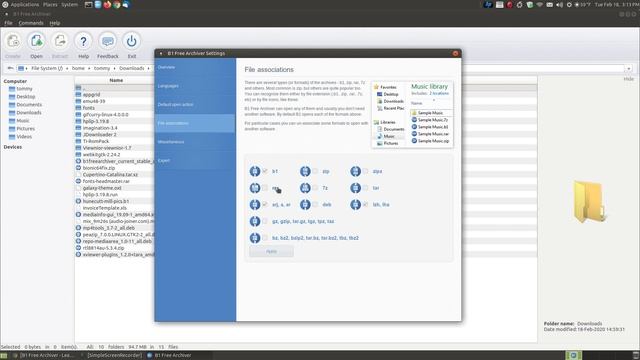Enable the zipx file association checkbox

click(x=366, y=171)
